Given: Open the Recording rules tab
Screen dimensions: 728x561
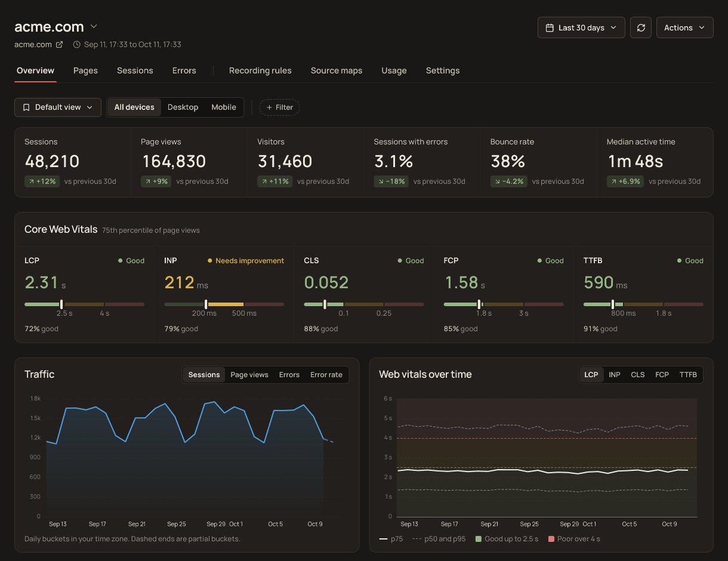Looking at the screenshot, I should pyautogui.click(x=260, y=70).
